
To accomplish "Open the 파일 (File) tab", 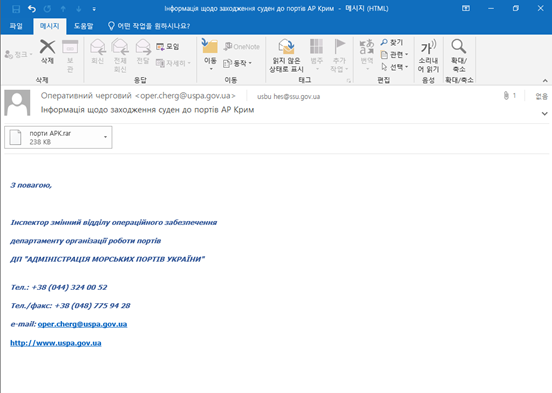I will pyautogui.click(x=16, y=26).
